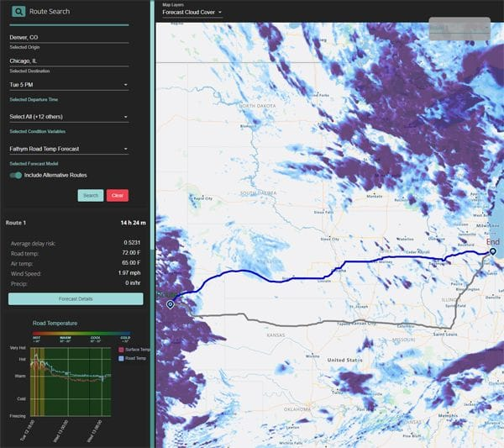The width and height of the screenshot is (504, 448).
Task: Click the translucent legend box atop the map
Action: tap(459, 28)
